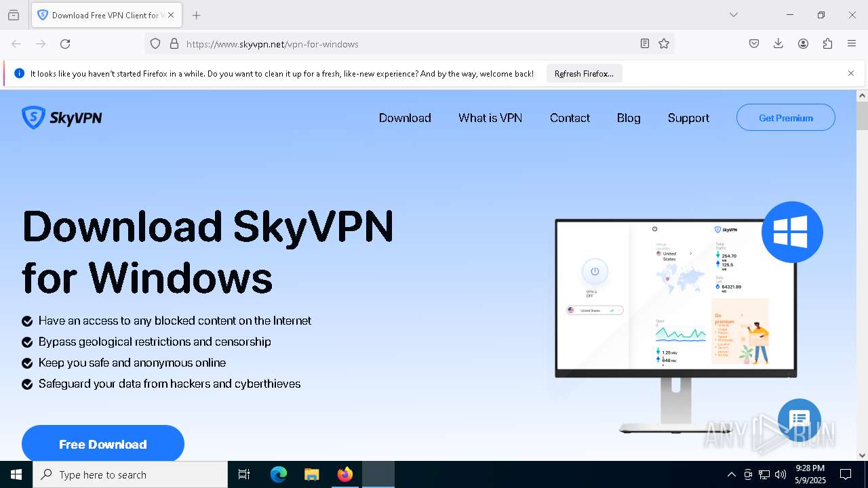Toggle reader view icon in address bar
The height and width of the screenshot is (488, 868).
(x=645, y=43)
